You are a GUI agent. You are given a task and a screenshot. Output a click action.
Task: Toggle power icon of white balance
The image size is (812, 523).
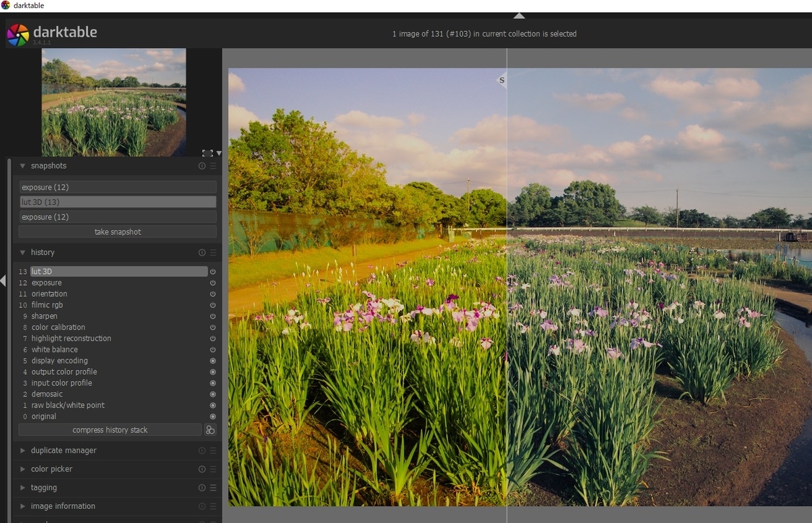coord(212,350)
